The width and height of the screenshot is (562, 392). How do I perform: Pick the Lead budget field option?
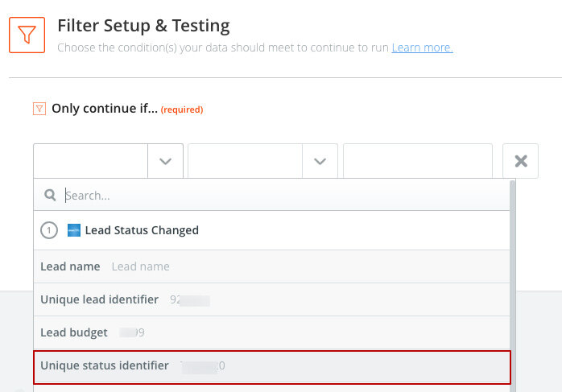pos(74,332)
